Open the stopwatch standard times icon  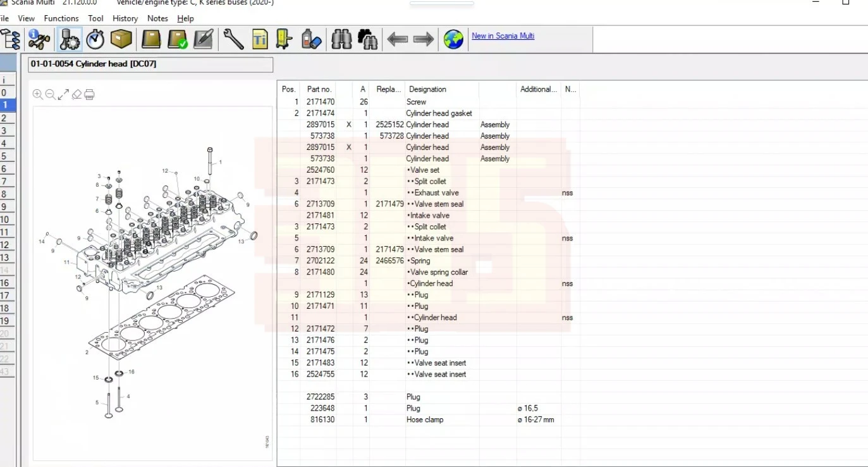[x=95, y=39]
